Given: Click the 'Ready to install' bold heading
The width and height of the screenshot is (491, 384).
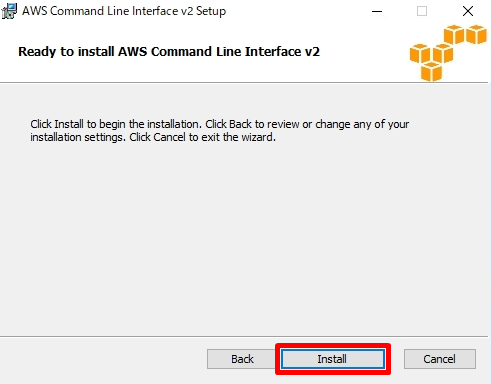Looking at the screenshot, I should (169, 52).
